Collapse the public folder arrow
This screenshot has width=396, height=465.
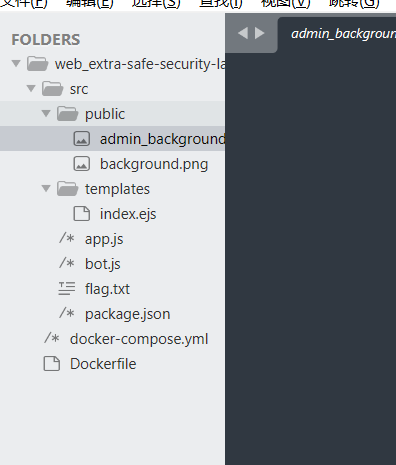[46, 113]
